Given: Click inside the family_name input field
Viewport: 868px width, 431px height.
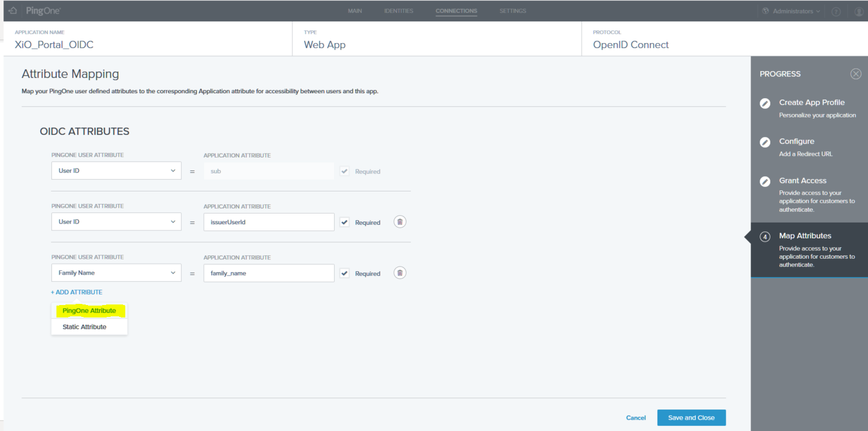Looking at the screenshot, I should tap(269, 273).
